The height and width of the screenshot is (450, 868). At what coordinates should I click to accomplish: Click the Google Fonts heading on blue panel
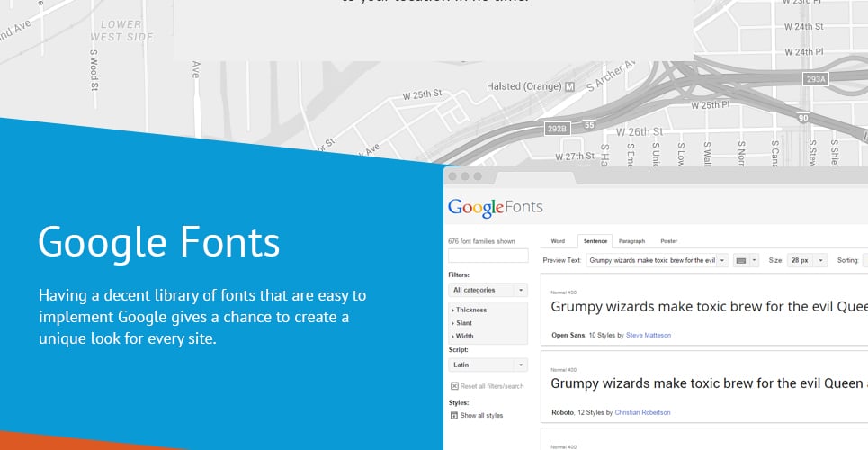click(x=159, y=242)
